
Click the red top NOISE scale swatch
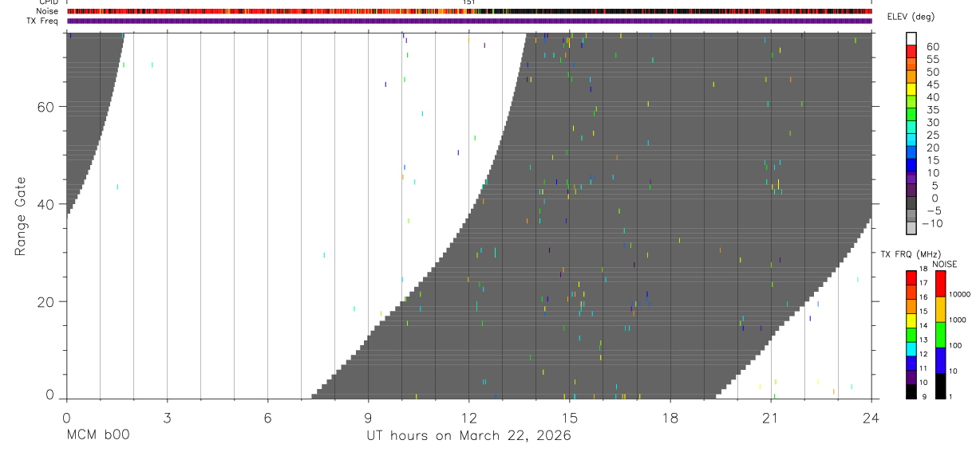click(x=940, y=284)
